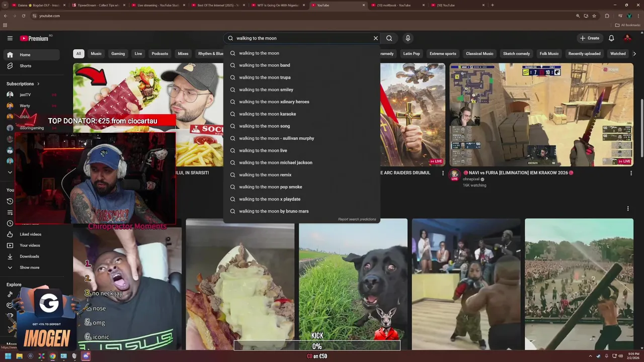Choose suggestion 'walking to the moon by bruno mars'
The width and height of the screenshot is (644, 362).
click(302, 211)
